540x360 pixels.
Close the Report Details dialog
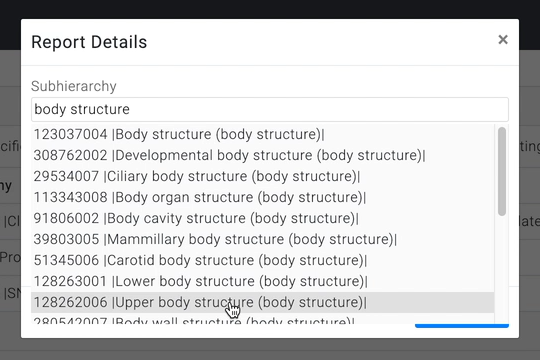(x=503, y=40)
